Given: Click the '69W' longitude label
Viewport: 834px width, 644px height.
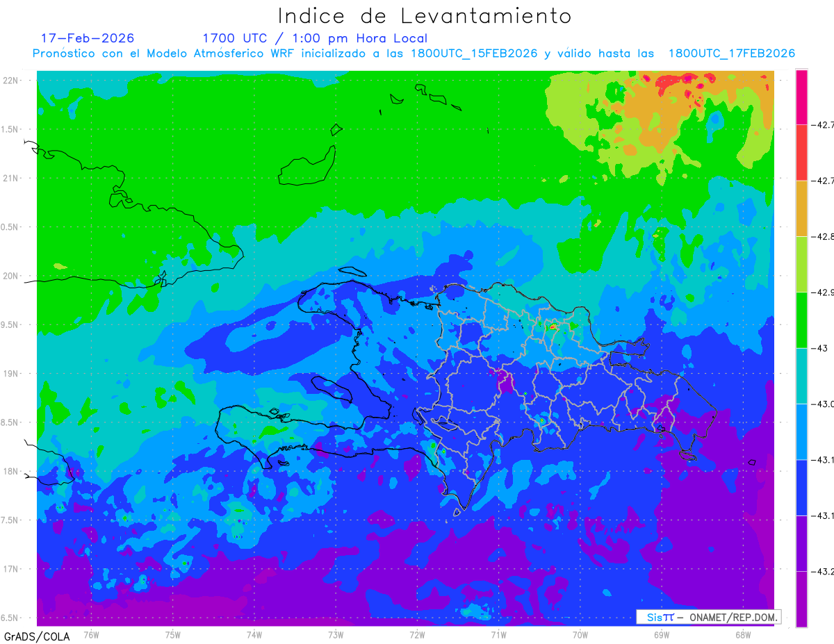Looking at the screenshot, I should click(x=662, y=635).
